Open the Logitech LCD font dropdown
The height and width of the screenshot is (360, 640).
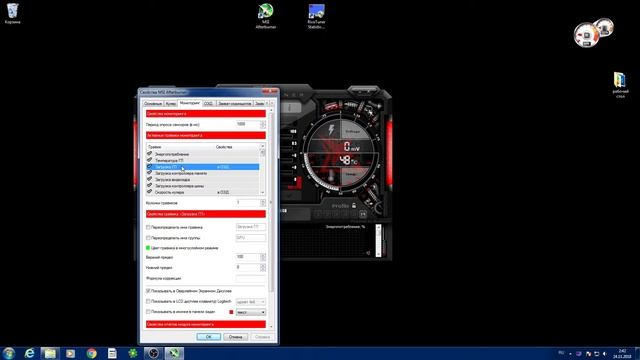[251, 302]
